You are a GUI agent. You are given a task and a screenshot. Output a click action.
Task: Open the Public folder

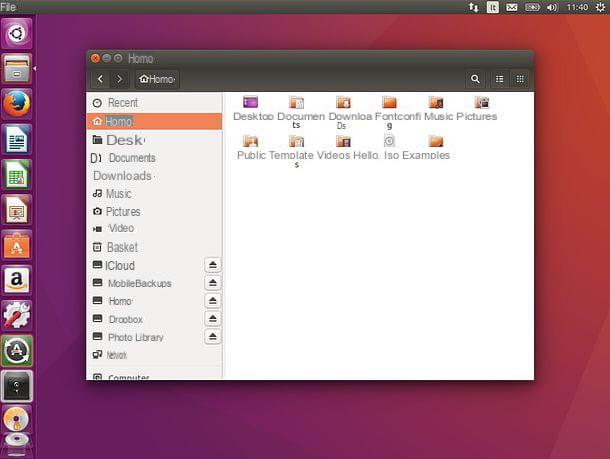251,141
